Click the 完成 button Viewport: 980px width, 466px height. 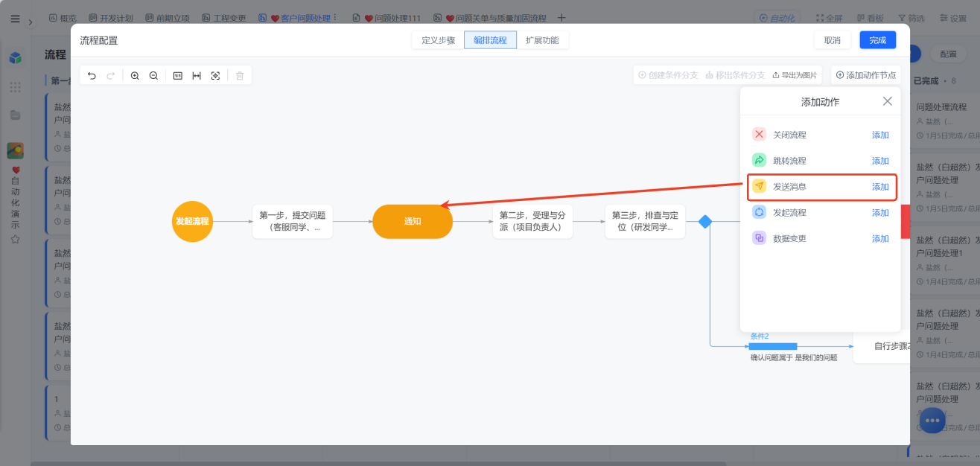click(878, 40)
